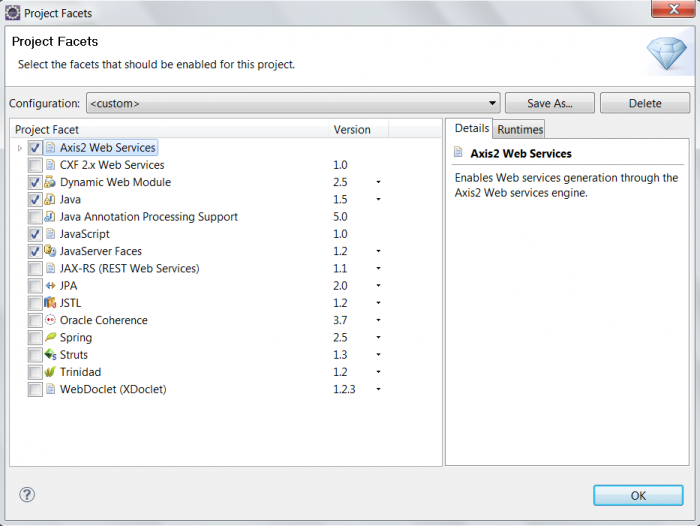The image size is (700, 526).
Task: Confirm with the OK button
Action: 638,496
